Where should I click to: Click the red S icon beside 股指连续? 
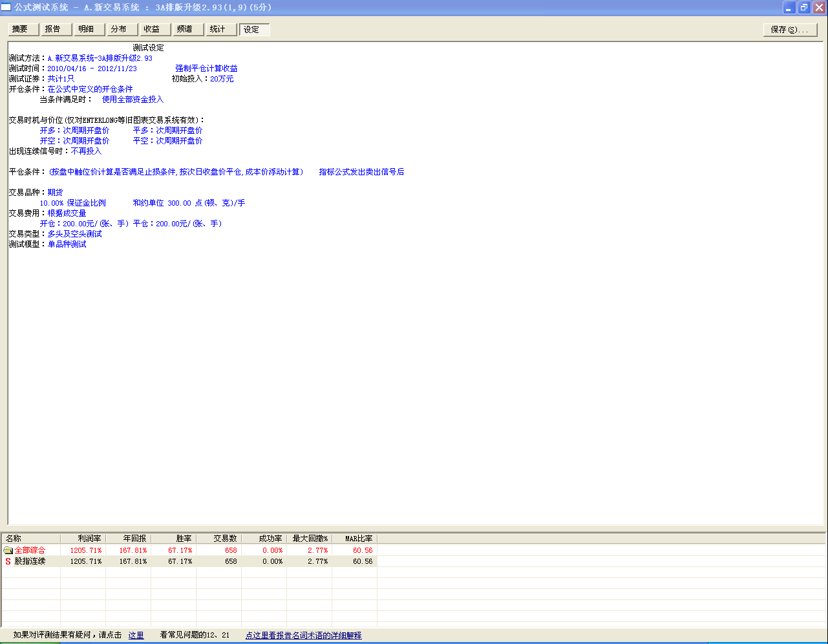coord(8,561)
